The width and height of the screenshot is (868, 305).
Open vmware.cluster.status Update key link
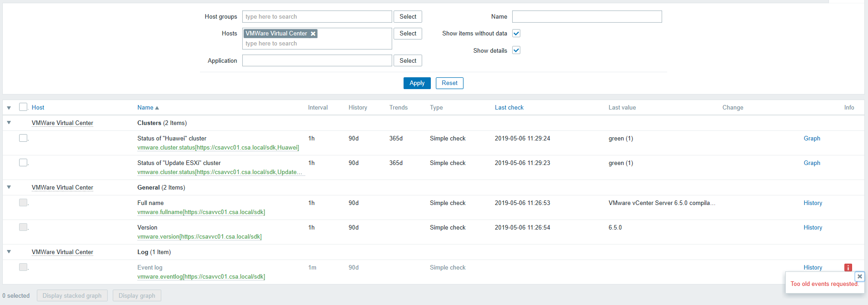click(x=220, y=172)
